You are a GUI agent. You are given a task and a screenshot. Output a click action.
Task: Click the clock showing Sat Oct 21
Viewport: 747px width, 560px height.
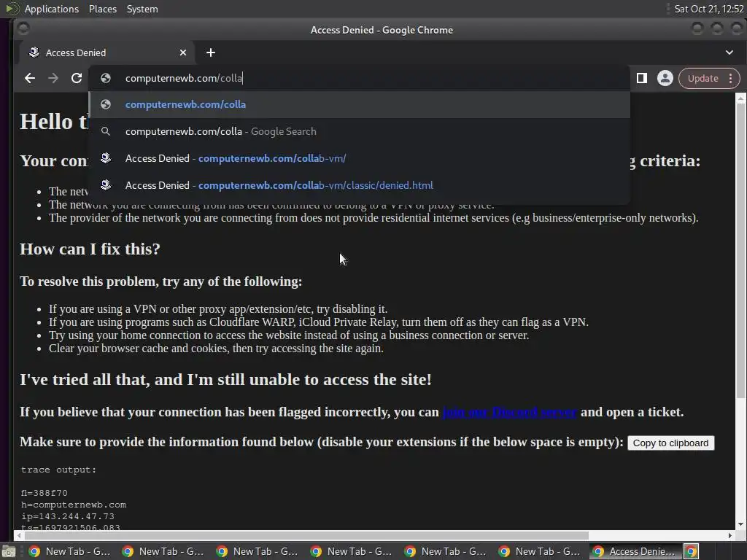[709, 9]
